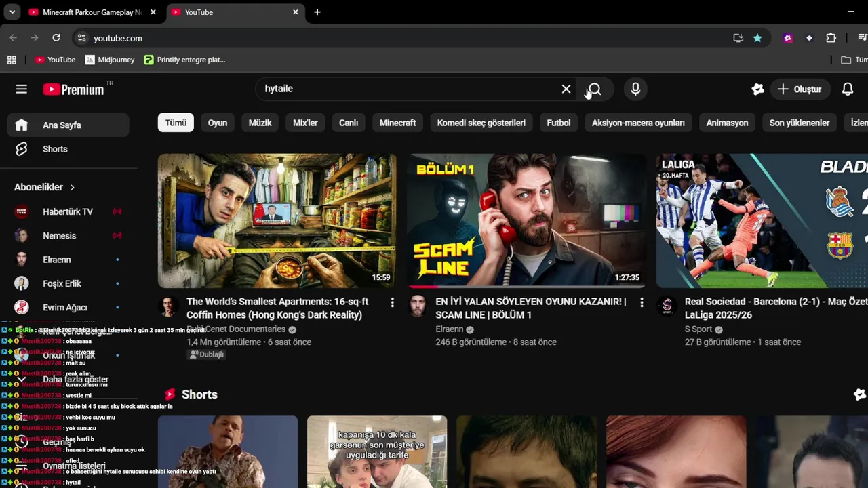Click the Shorts section logo icon

(x=170, y=394)
